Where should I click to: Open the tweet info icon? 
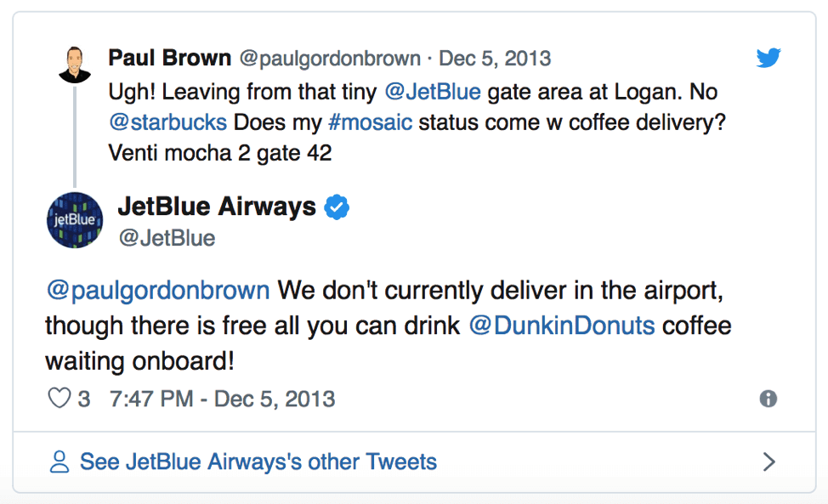[x=768, y=399]
